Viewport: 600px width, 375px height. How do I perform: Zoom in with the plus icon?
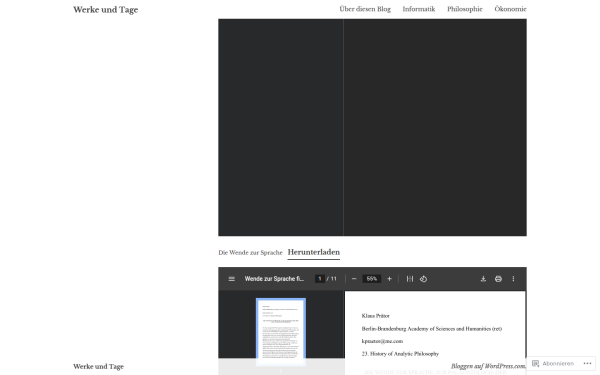point(390,279)
